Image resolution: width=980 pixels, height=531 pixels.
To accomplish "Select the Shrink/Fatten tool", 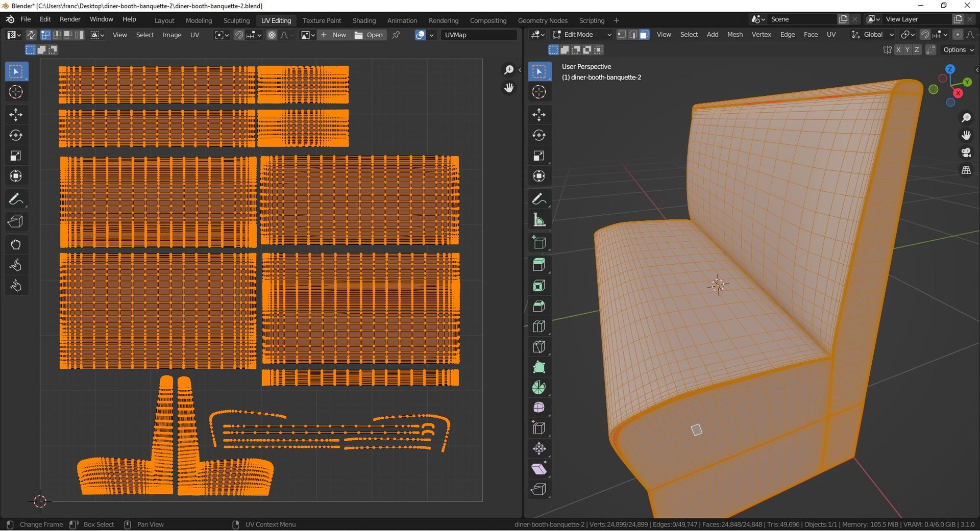I will tap(539, 448).
